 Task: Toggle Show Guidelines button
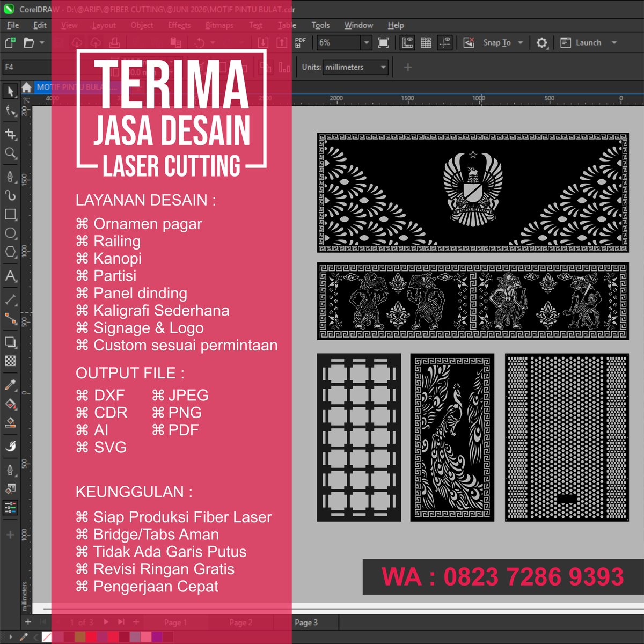point(445,43)
